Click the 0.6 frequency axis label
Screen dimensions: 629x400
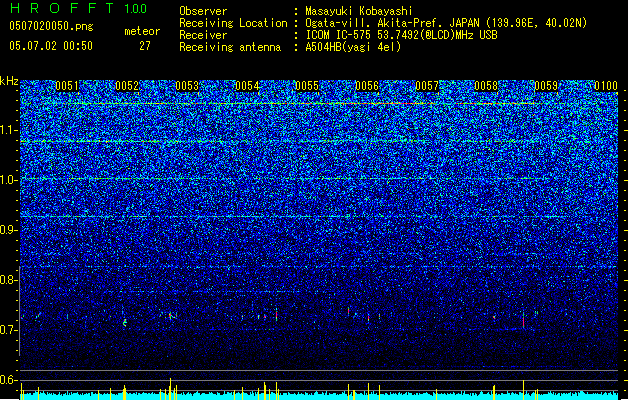click(9, 380)
